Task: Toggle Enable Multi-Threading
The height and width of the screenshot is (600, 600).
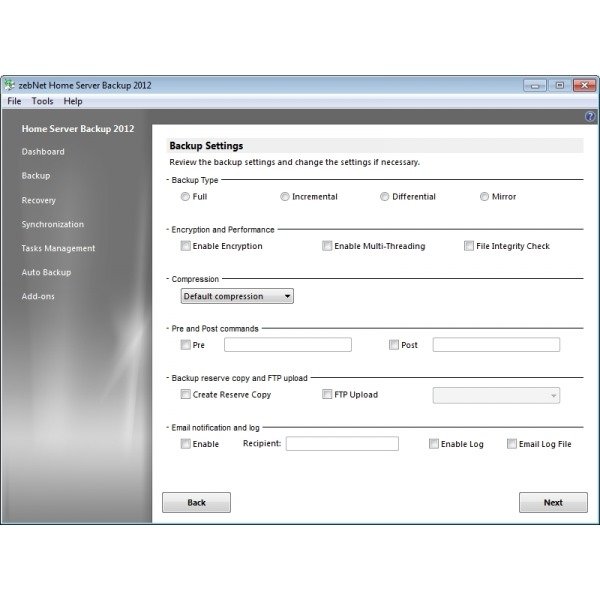Action: (x=327, y=246)
